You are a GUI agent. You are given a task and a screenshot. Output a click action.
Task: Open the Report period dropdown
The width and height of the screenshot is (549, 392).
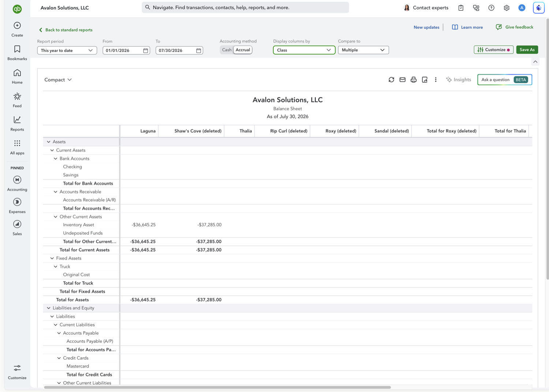(x=67, y=50)
